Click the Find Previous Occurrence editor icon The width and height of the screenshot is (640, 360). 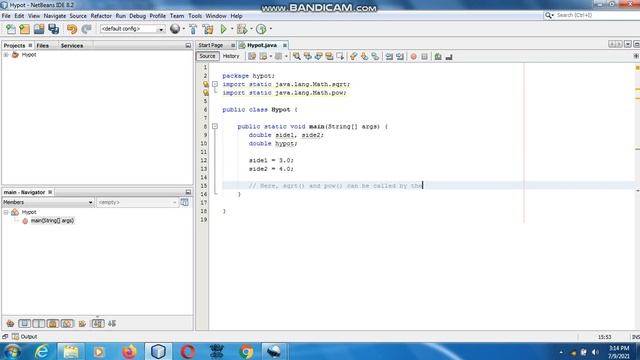pyautogui.click(x=308, y=56)
